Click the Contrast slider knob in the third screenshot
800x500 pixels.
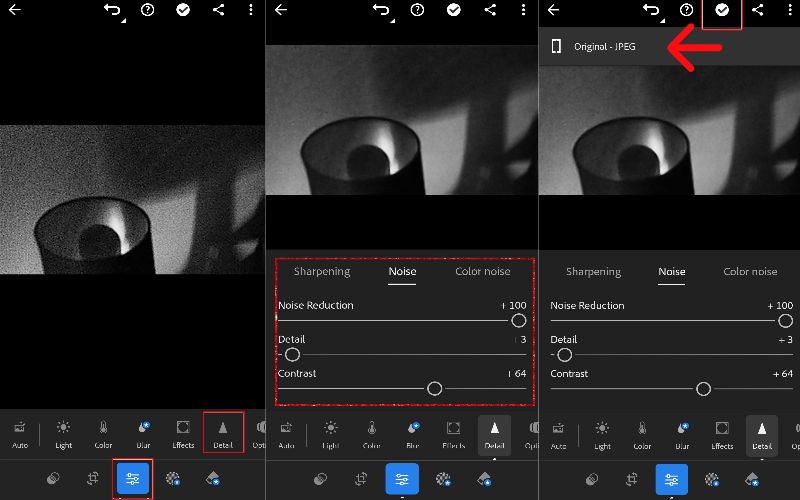point(703,389)
